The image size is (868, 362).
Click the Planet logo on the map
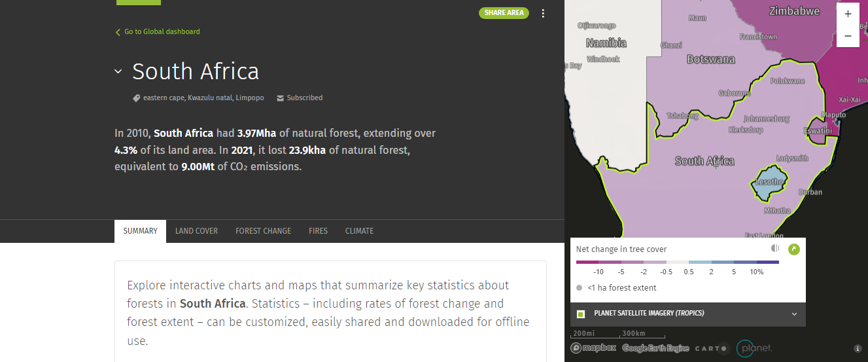coord(754,348)
